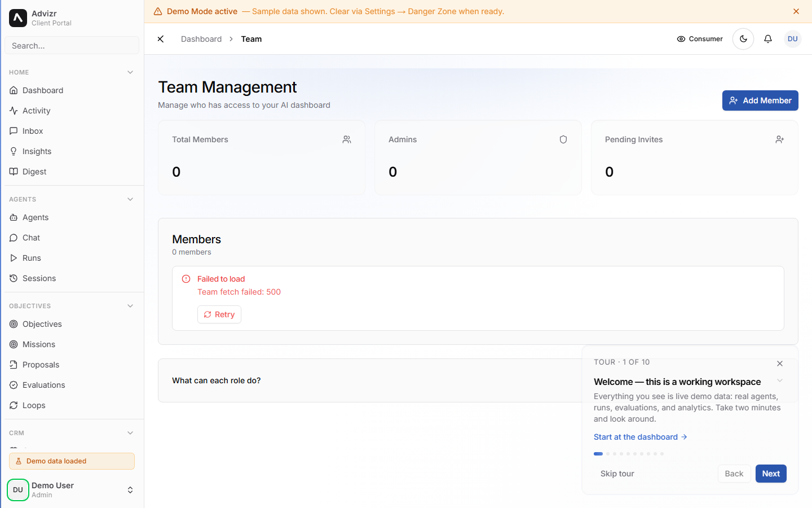Click the Total Members people icon
The width and height of the screenshot is (812, 508).
point(347,139)
